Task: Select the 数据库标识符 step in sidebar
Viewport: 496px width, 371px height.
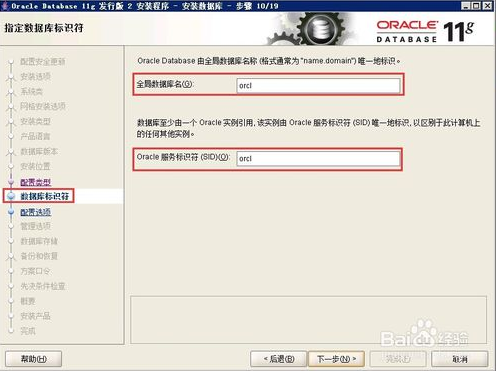Action: pyautogui.click(x=45, y=196)
